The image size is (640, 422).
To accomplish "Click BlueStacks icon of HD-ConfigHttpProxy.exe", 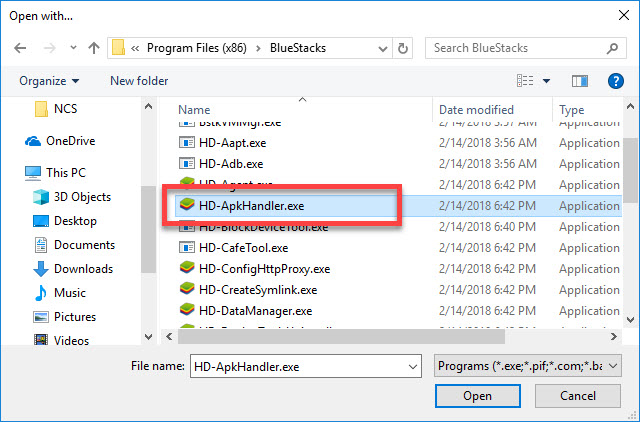I will tap(187, 268).
